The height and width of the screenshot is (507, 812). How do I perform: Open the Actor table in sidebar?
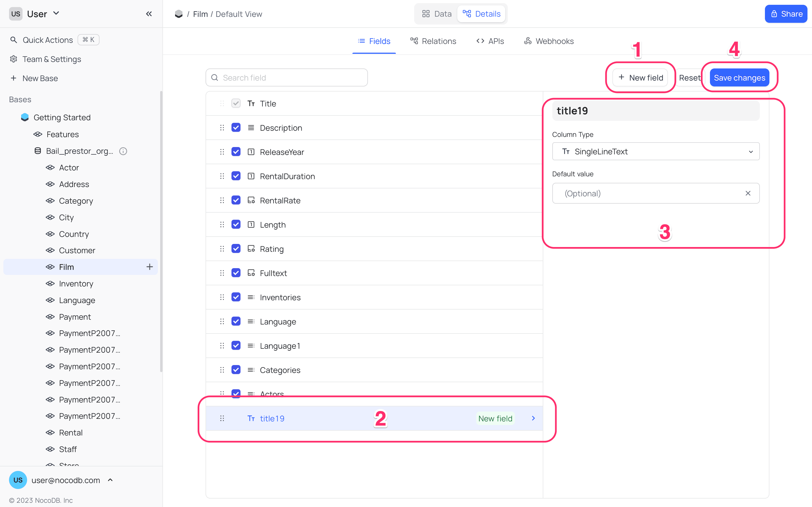click(x=69, y=167)
